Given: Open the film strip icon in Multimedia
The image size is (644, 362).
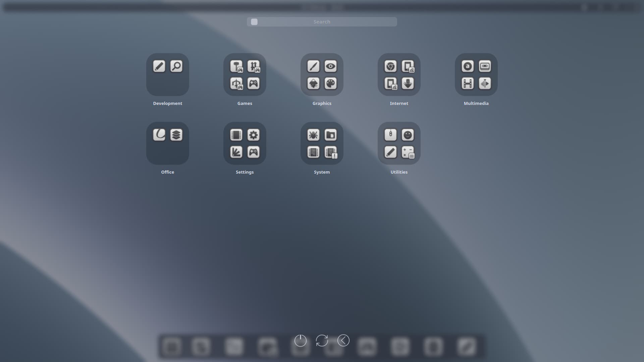Looking at the screenshot, I should point(468,83).
